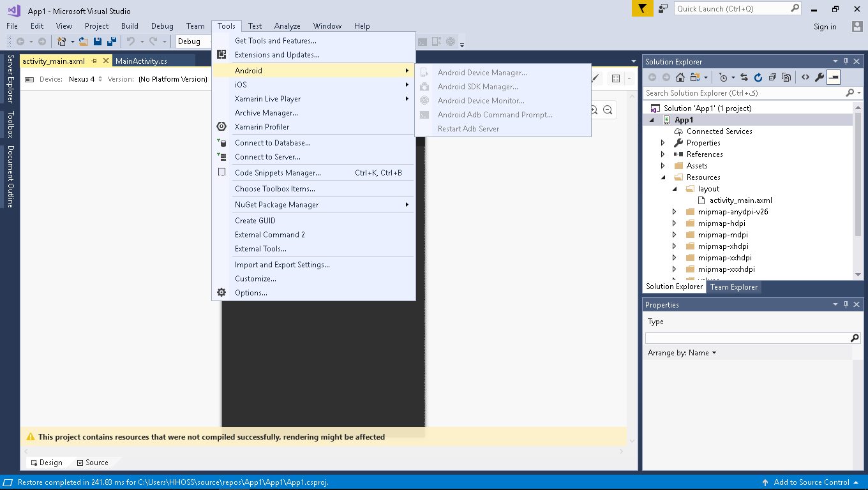The height and width of the screenshot is (490, 868).
Task: Click Collapse All in Solution Explorer
Action: (x=772, y=77)
